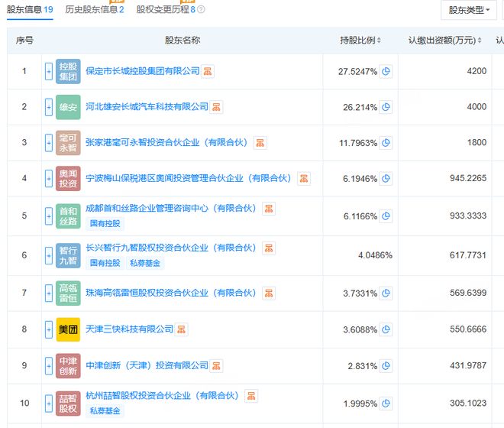Open equity structure icon for 杭州喆智股权投资合伙企业
This screenshot has width=504, height=428.
click(x=251, y=396)
